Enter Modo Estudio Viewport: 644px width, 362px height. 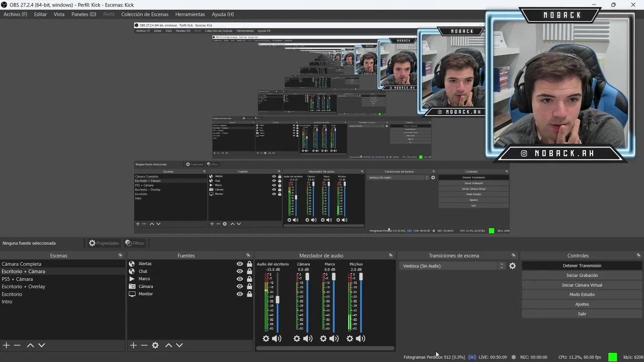tap(582, 295)
